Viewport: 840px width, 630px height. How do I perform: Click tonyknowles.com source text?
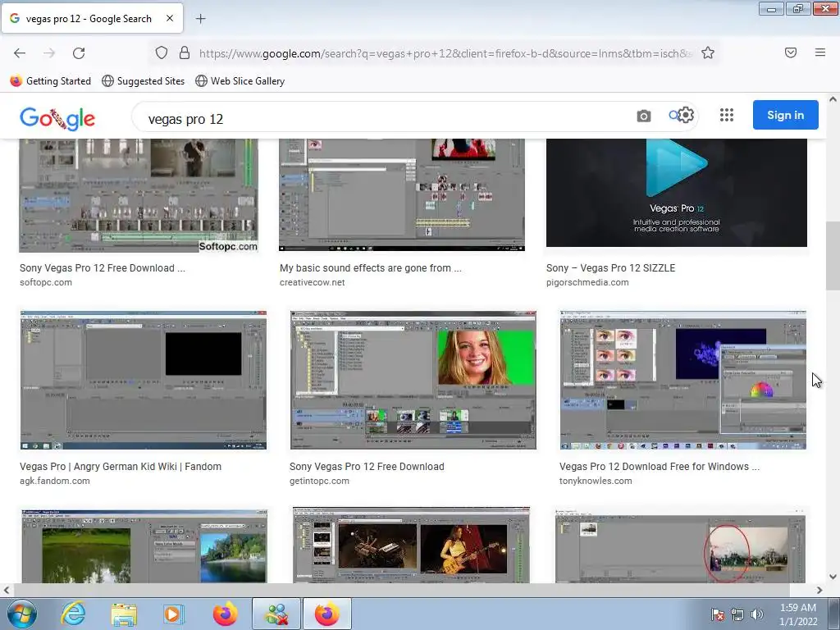[x=596, y=481]
